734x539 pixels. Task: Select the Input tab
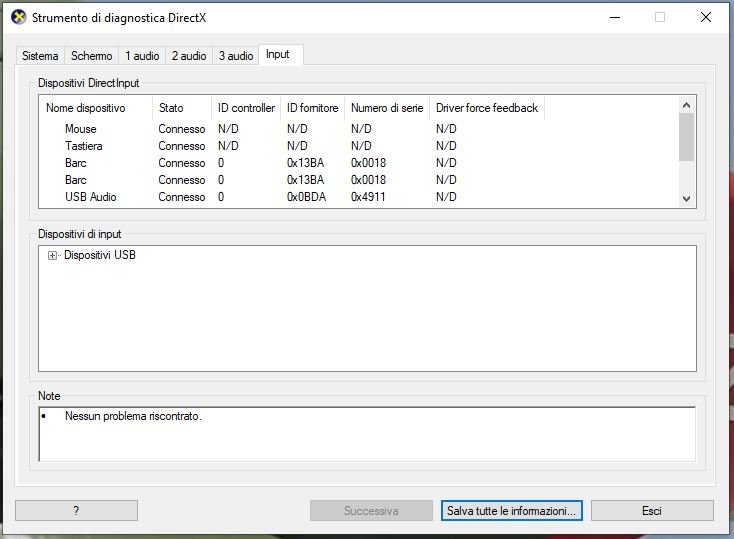click(281, 54)
